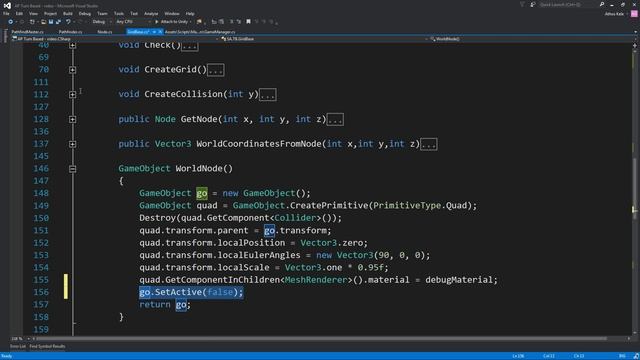Click the Open File folder icon
The width and height of the screenshot is (640, 360).
click(43, 22)
